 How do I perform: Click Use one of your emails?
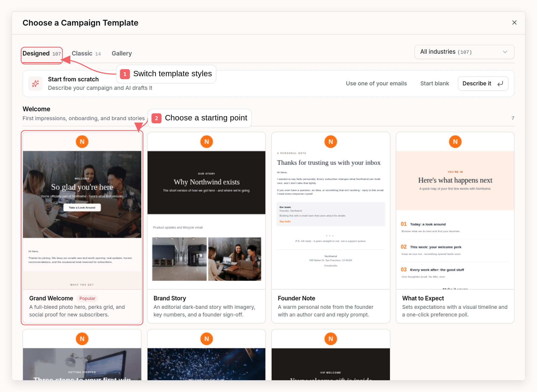pyautogui.click(x=376, y=83)
